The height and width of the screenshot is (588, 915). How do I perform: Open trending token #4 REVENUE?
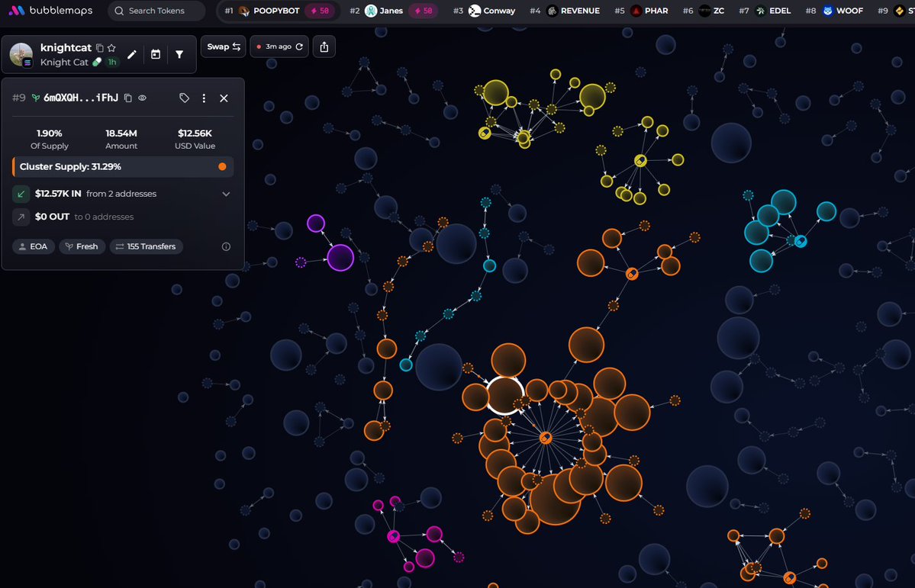coord(565,11)
